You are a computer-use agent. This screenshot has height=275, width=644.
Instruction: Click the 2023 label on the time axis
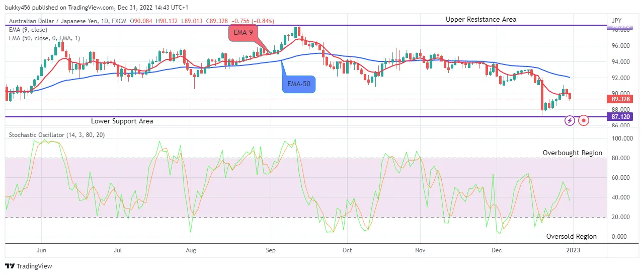pyautogui.click(x=573, y=250)
